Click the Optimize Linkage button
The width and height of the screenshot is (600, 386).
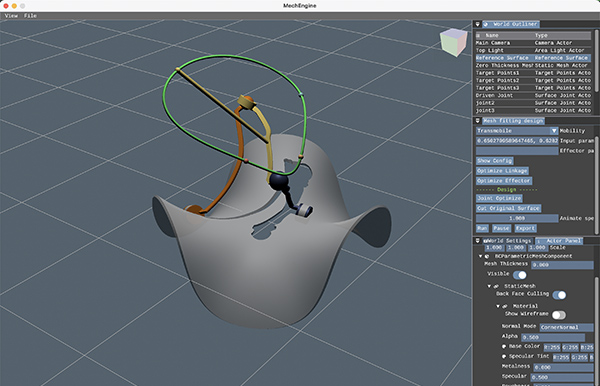[x=502, y=171]
